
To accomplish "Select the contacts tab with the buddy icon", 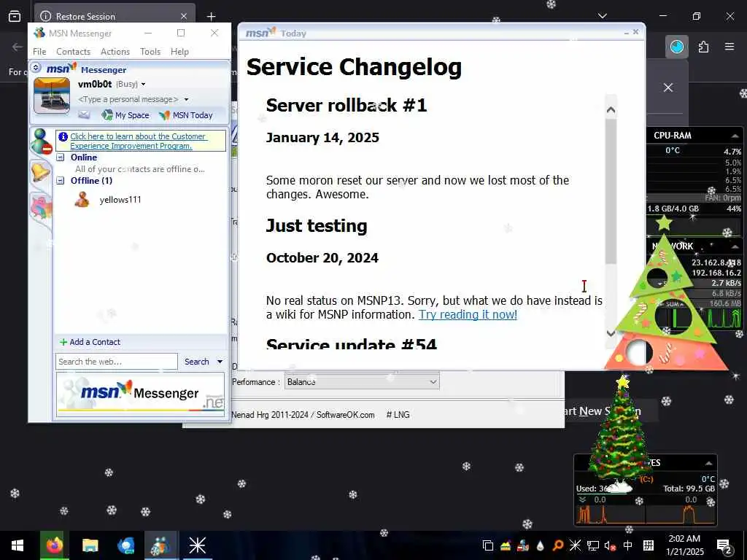I will coord(41,141).
